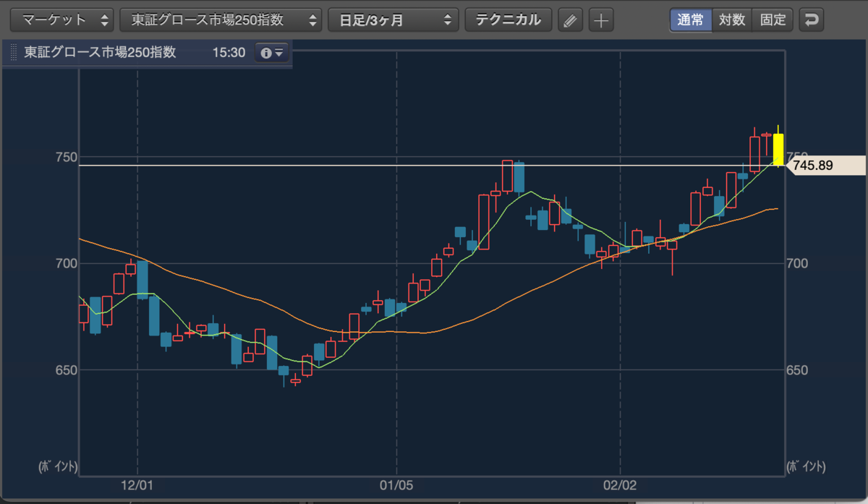
Task: Grab the dotted panel handle left of title
Action: (x=13, y=54)
